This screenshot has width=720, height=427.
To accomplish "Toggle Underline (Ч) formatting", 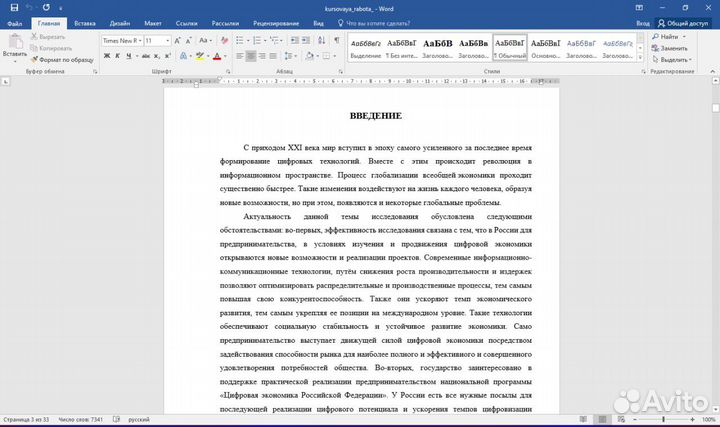I will (x=129, y=56).
